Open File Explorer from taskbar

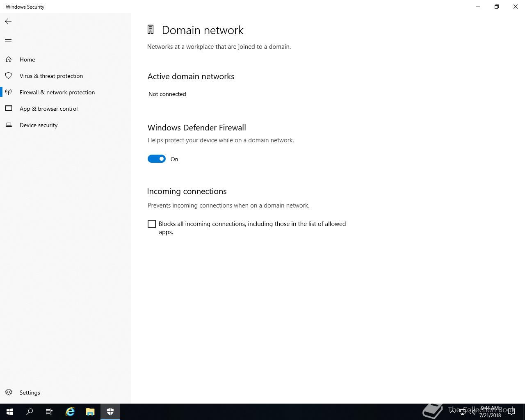click(x=90, y=412)
